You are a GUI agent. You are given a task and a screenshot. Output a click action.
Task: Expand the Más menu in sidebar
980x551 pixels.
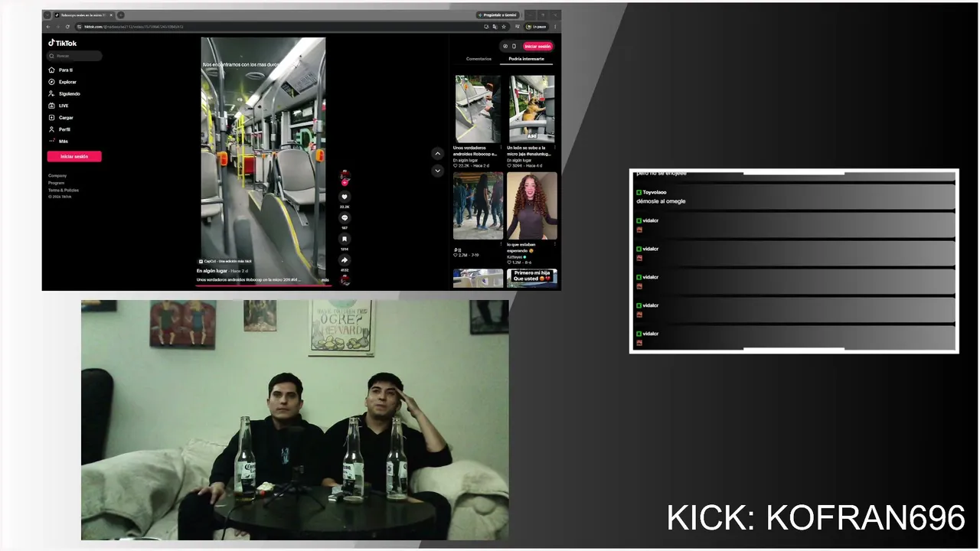(x=58, y=142)
